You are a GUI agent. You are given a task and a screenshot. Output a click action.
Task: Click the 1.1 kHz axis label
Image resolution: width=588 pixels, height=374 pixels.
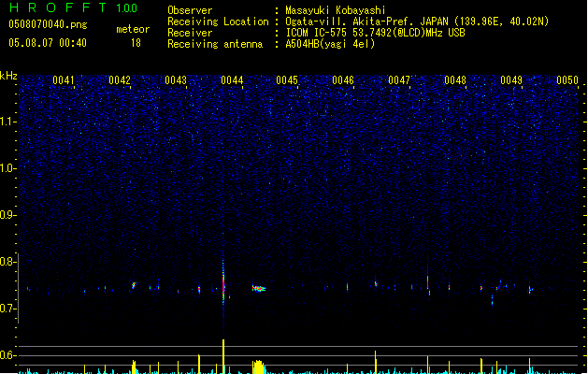[x=7, y=122]
